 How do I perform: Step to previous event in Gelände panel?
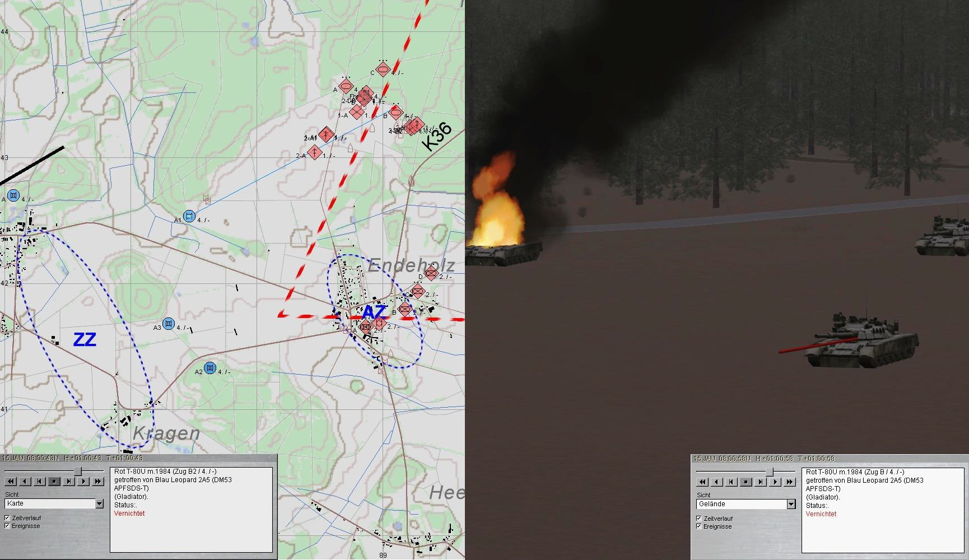[732, 482]
